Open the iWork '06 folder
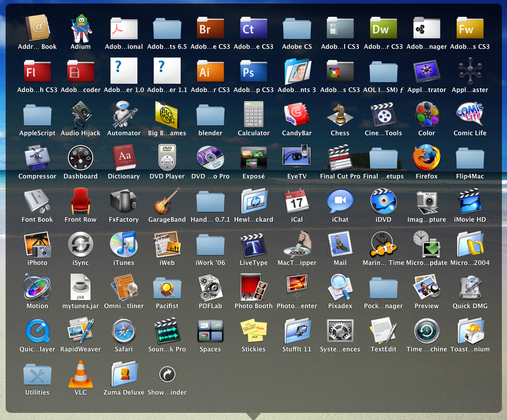 point(210,244)
